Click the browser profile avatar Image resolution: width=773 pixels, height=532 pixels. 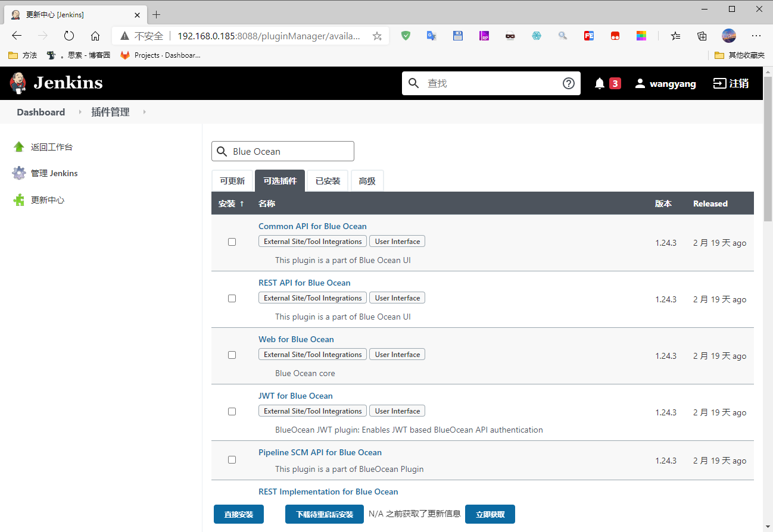729,36
